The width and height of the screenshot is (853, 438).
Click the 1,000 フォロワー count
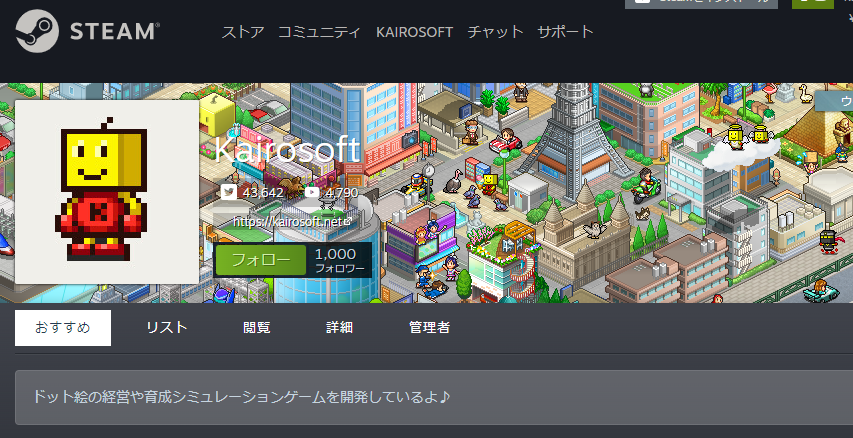point(340,261)
